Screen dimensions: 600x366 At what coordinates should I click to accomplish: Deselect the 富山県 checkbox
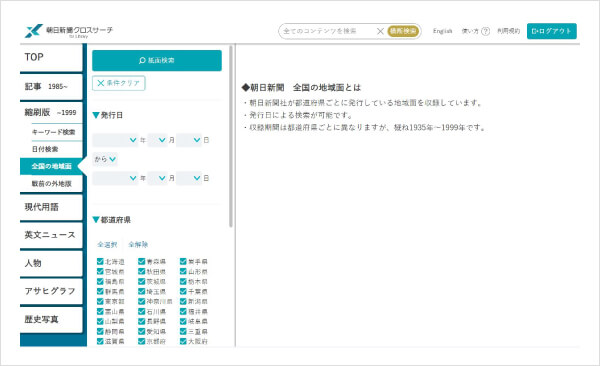click(100, 311)
